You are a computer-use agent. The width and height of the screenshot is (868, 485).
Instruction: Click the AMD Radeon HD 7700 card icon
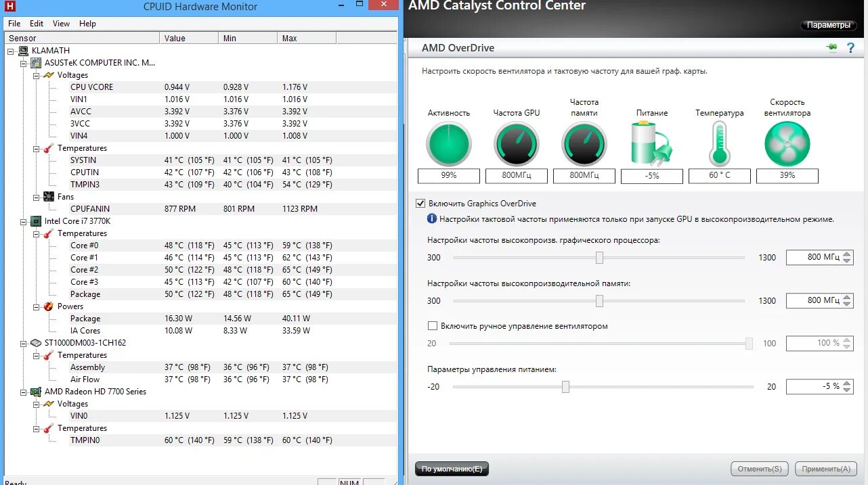click(x=36, y=392)
